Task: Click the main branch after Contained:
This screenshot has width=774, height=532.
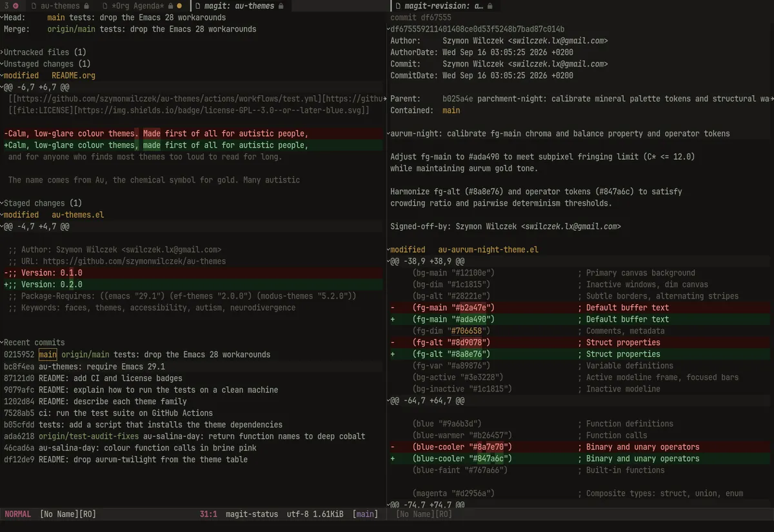Action: pos(451,110)
